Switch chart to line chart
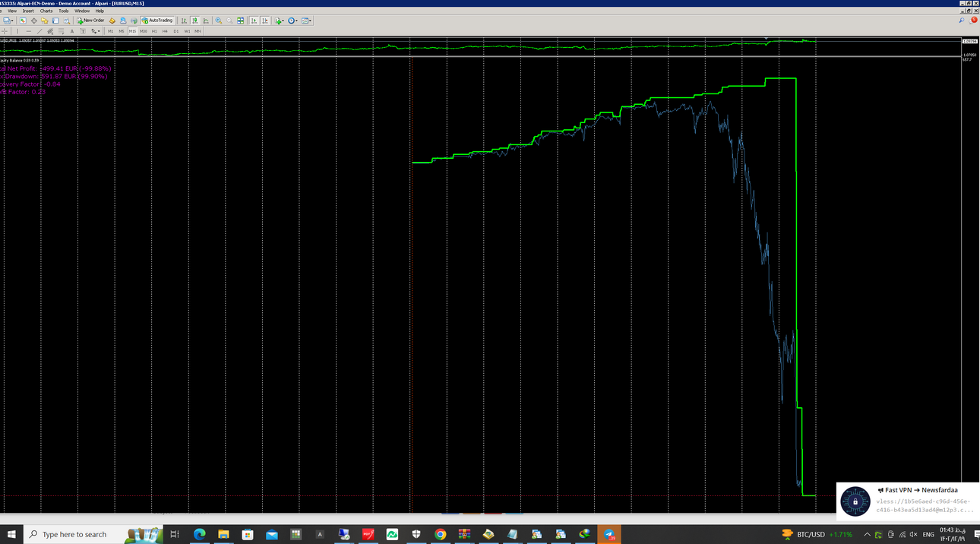The width and height of the screenshot is (980, 544). pos(206,21)
